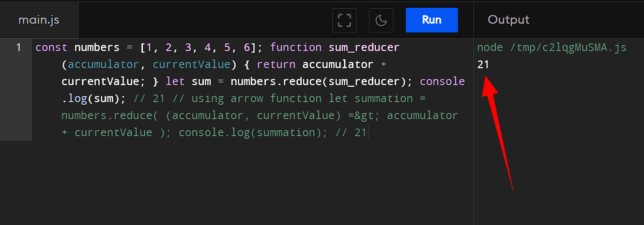Click the const keyword starting the code

52,47
